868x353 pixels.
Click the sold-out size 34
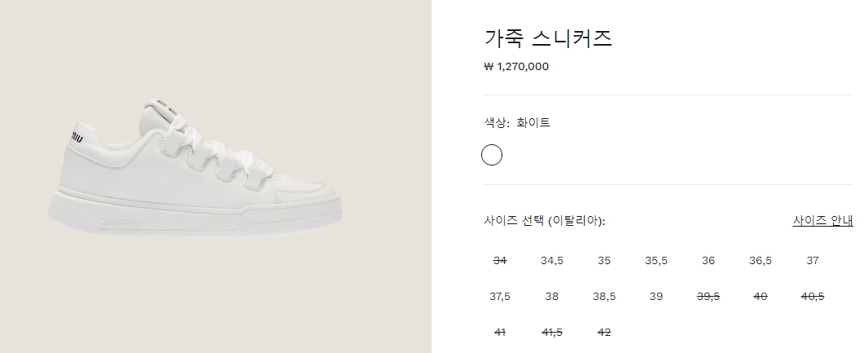pyautogui.click(x=500, y=261)
